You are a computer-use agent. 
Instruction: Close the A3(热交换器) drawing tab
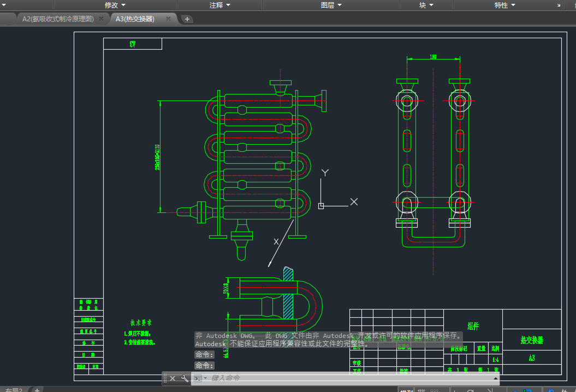coord(168,19)
